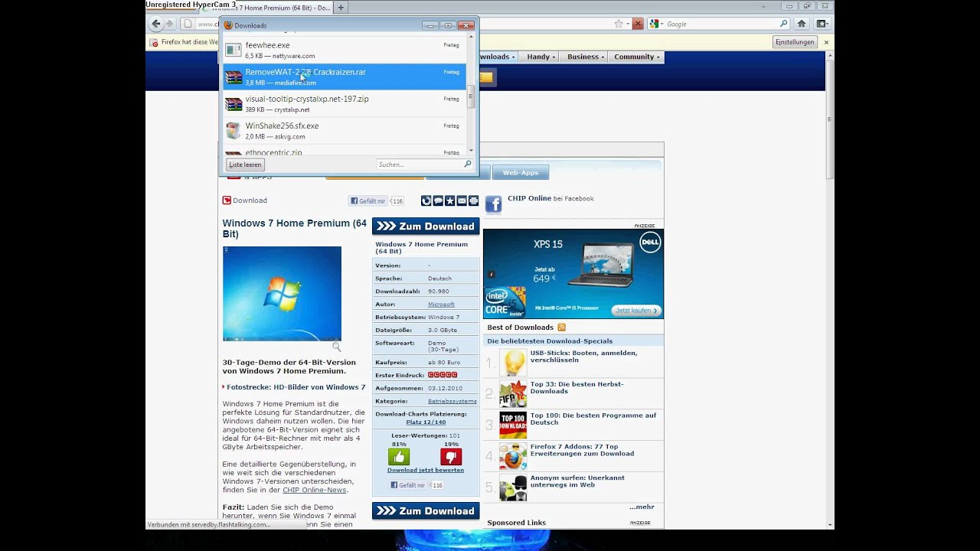Click the RSS feed icon beside Best of Downloads
Viewport: 980px width, 551px height.
[561, 327]
